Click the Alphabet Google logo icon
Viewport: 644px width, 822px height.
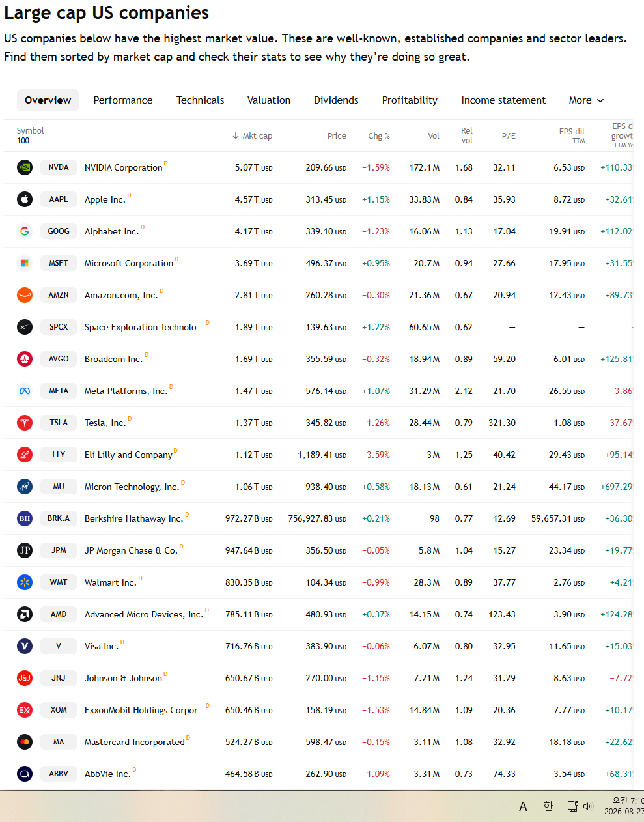point(25,231)
